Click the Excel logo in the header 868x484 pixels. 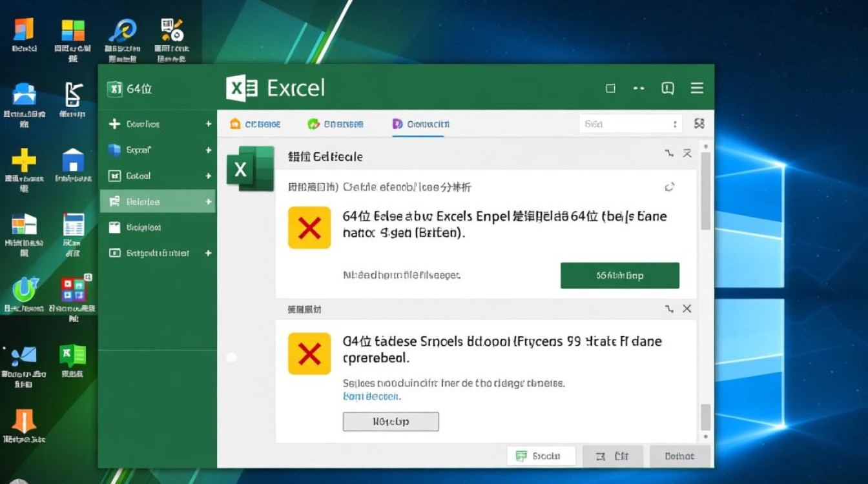(242, 88)
